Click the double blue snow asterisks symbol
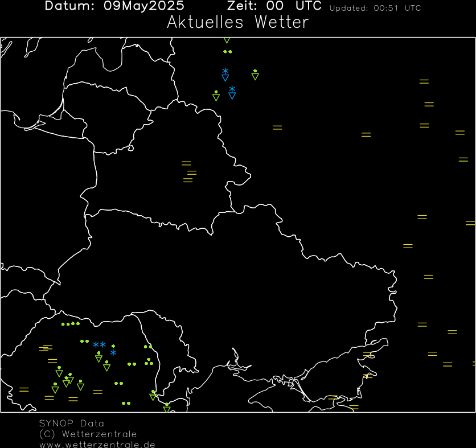This screenshot has width=476, height=448. pos(99,344)
